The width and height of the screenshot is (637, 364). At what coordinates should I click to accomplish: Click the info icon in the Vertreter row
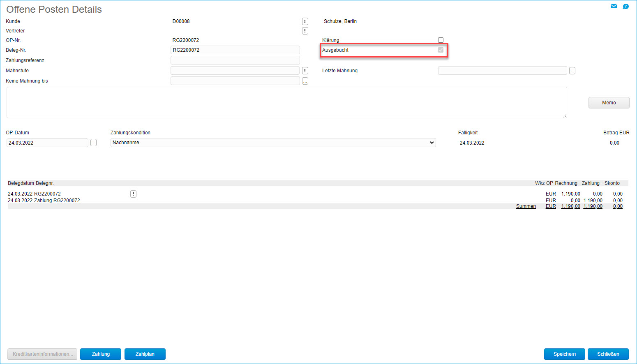[x=305, y=31]
